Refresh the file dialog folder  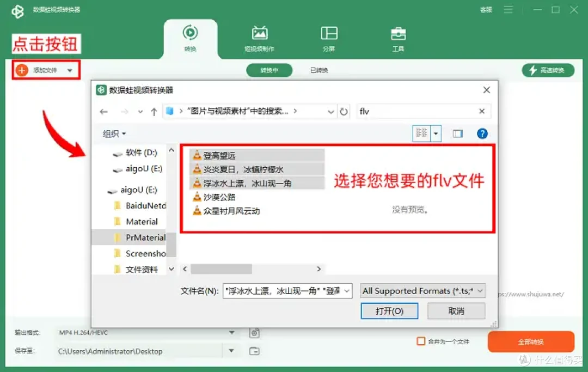coord(344,111)
